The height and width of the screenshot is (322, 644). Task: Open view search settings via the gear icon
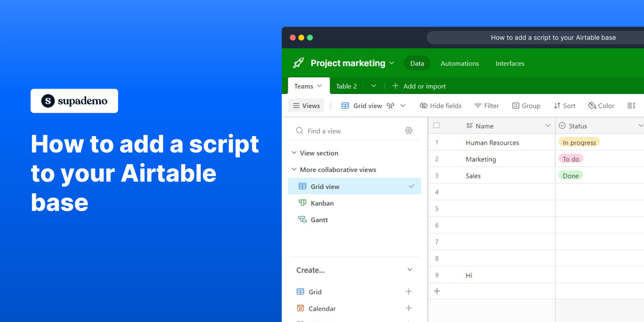[x=408, y=130]
